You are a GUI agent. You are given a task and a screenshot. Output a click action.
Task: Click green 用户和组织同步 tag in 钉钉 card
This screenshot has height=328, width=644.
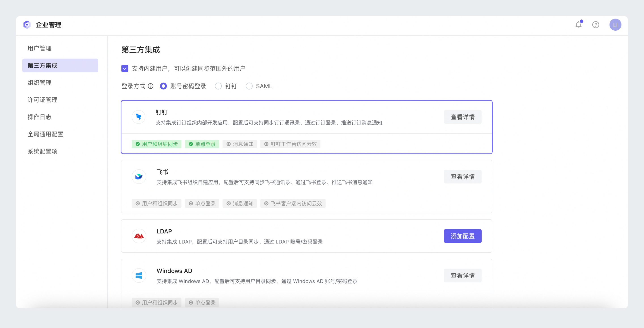(157, 144)
